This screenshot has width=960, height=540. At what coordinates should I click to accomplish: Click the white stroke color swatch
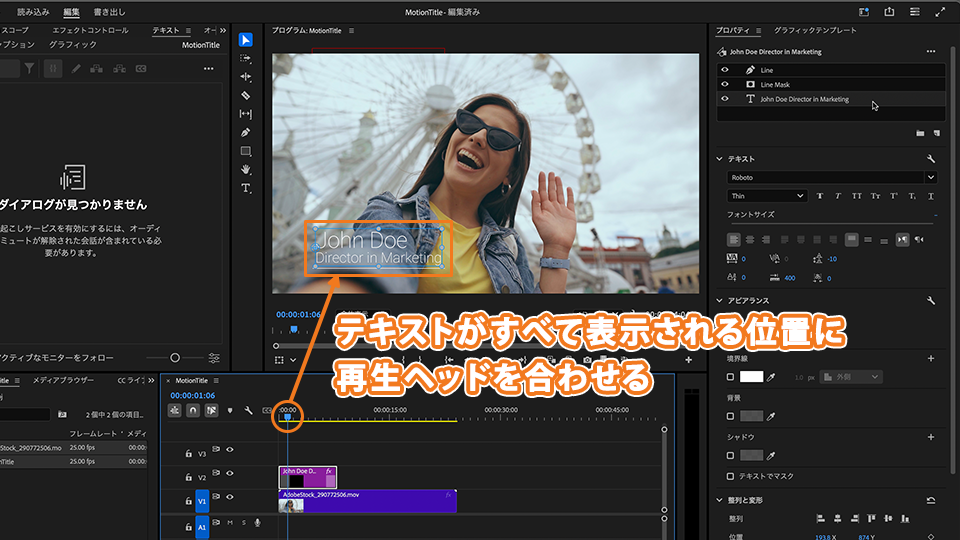(751, 376)
